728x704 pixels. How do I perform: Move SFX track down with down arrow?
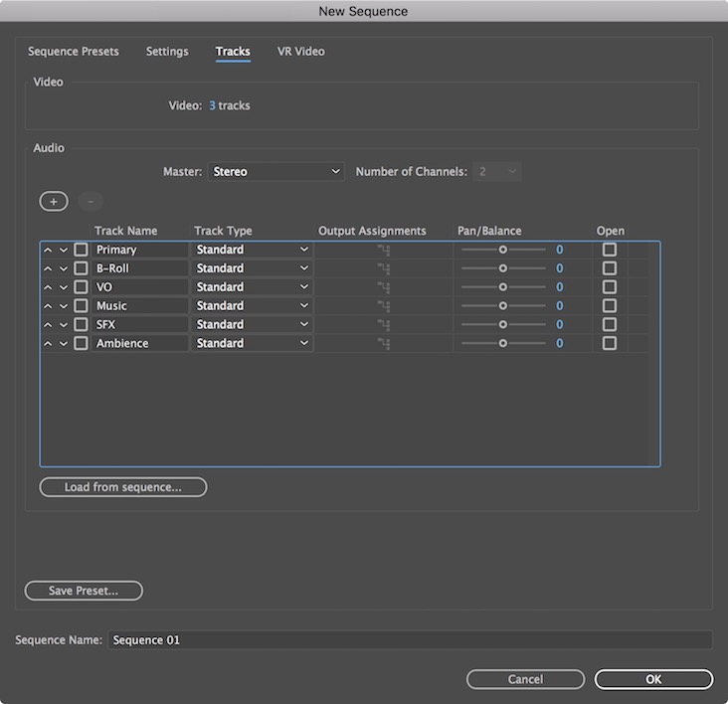64,324
